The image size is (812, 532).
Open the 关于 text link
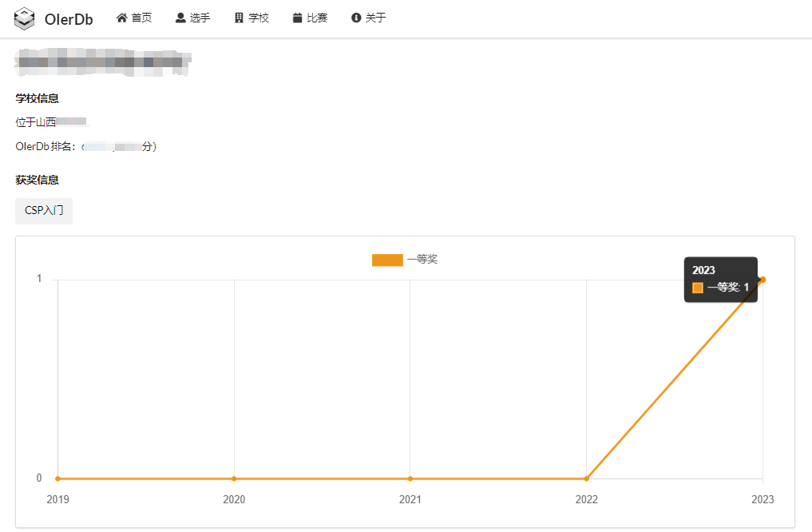pos(375,18)
